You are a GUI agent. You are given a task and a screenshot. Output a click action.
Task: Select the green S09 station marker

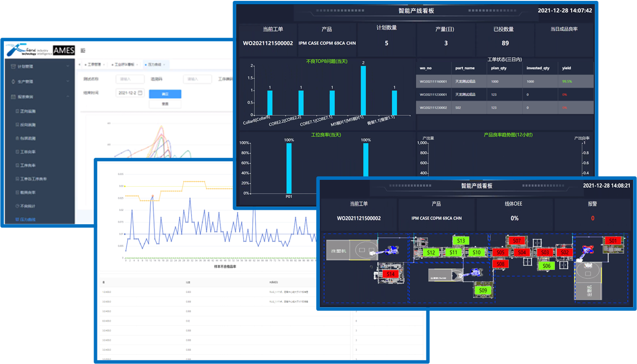483,290
